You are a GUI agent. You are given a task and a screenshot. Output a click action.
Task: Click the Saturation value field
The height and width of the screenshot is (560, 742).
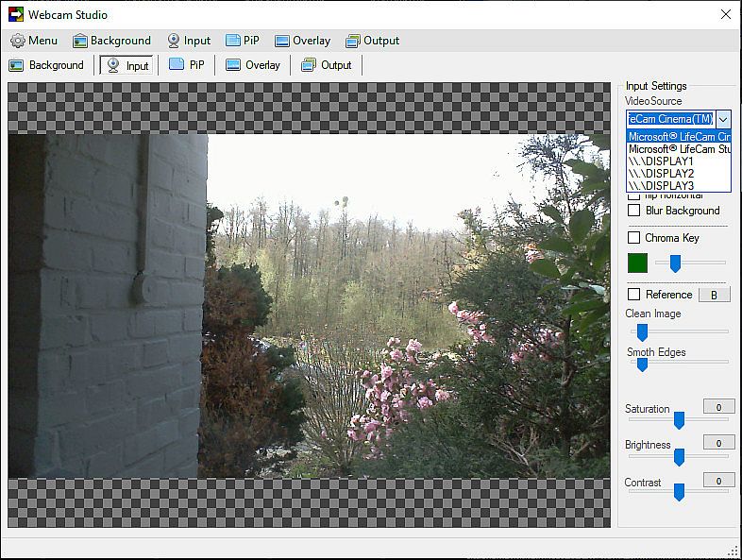(718, 407)
